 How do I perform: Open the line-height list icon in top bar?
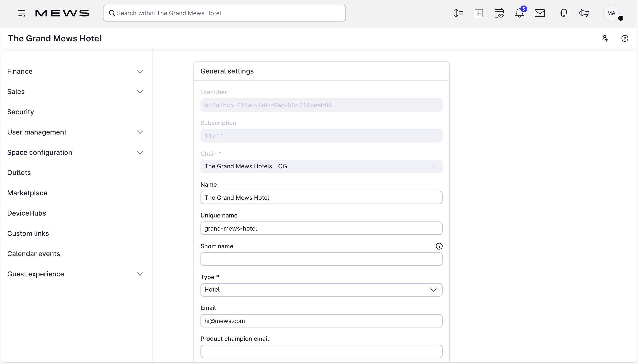pos(458,13)
